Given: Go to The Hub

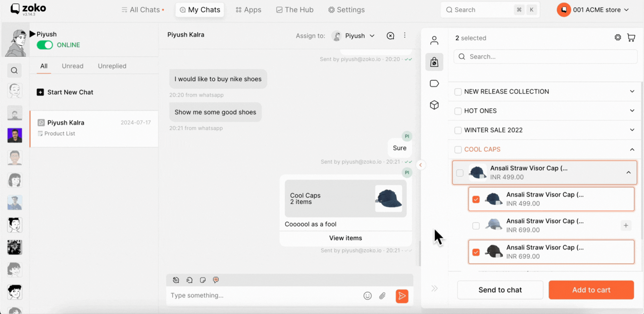Looking at the screenshot, I should click(x=295, y=10).
